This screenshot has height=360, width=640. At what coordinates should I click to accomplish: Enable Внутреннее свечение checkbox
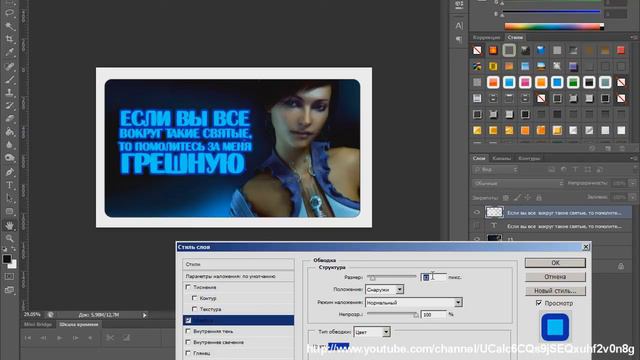188,342
